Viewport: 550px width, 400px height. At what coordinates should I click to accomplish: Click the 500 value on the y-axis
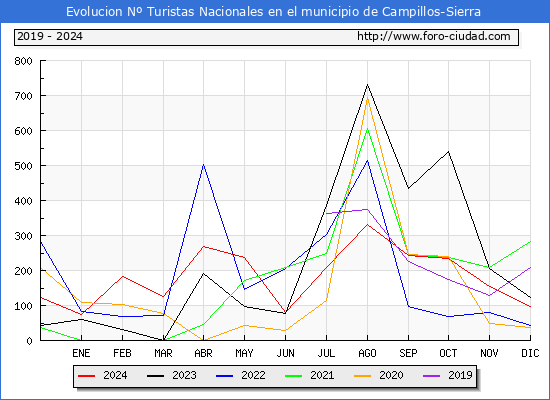click(x=24, y=166)
